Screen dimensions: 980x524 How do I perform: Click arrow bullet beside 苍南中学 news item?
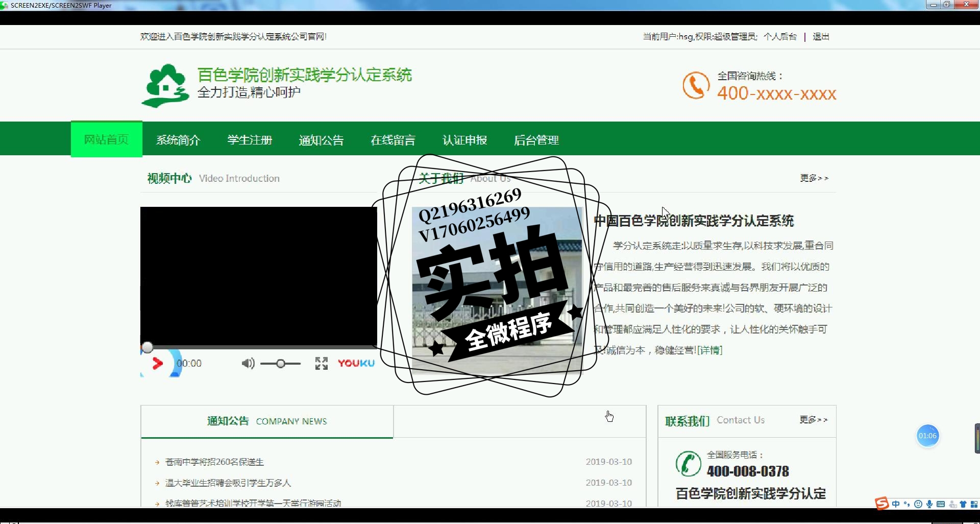157,462
